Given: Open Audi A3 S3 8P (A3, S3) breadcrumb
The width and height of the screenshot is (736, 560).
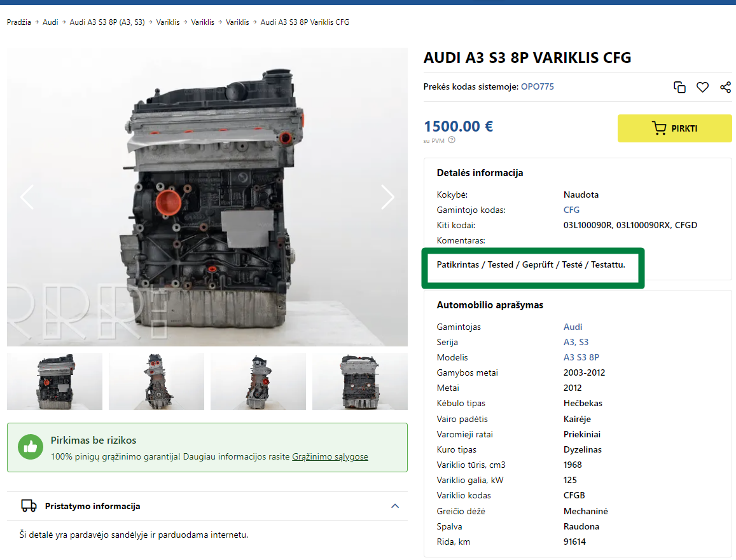Looking at the screenshot, I should click(x=107, y=22).
